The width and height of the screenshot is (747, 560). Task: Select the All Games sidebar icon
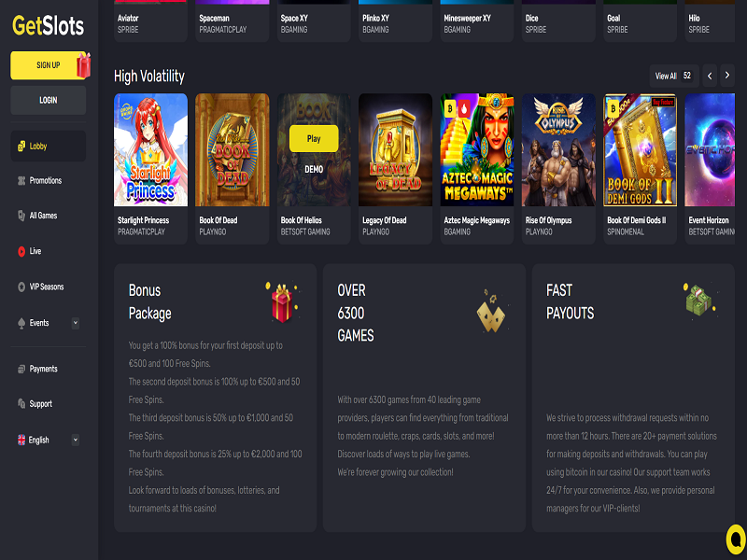[21, 216]
